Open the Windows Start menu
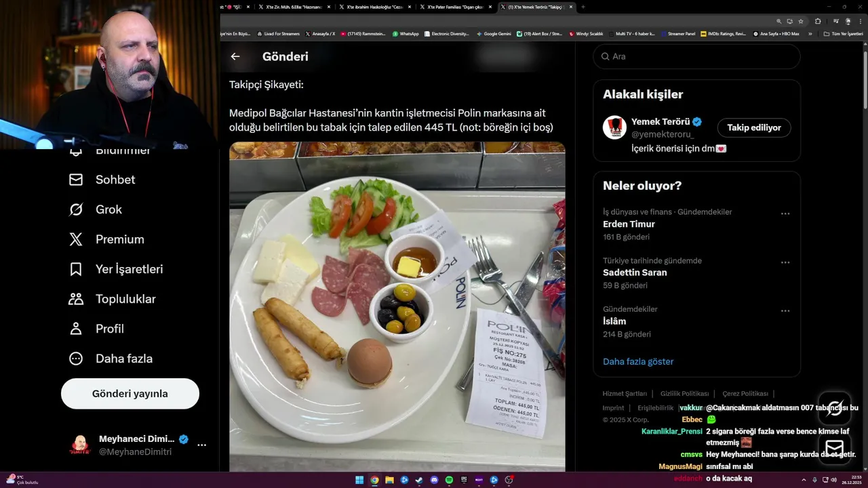 [x=359, y=480]
